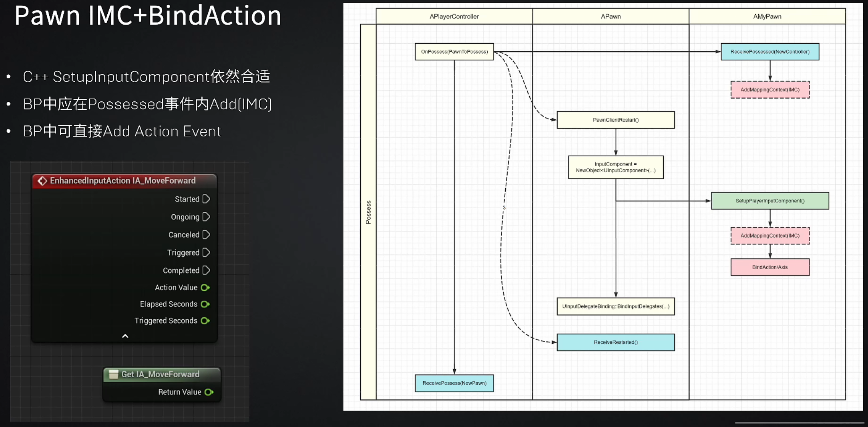Click the ReceivePossessed(NewController) box
868x427 pixels.
770,52
